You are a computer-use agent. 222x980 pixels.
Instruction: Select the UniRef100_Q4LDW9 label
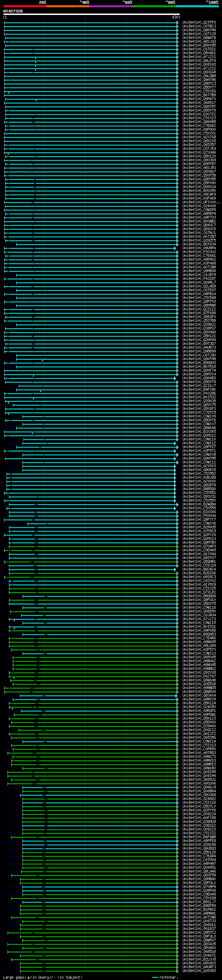(199, 76)
